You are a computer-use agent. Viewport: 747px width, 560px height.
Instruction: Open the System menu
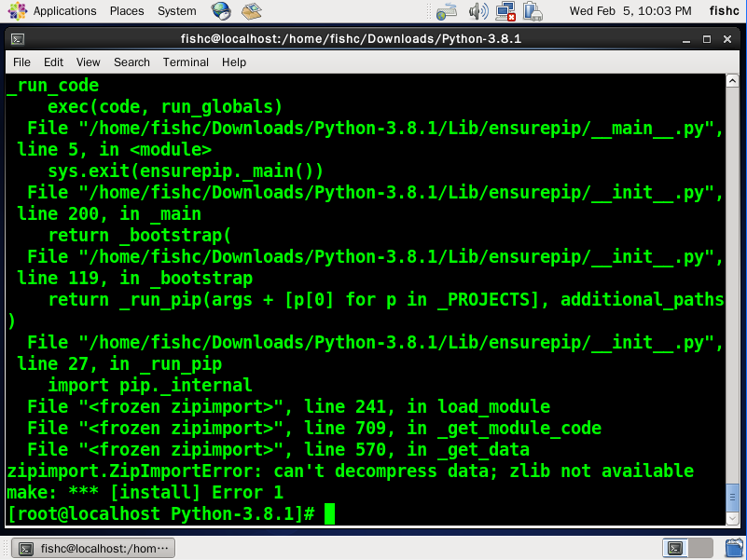coord(176,11)
